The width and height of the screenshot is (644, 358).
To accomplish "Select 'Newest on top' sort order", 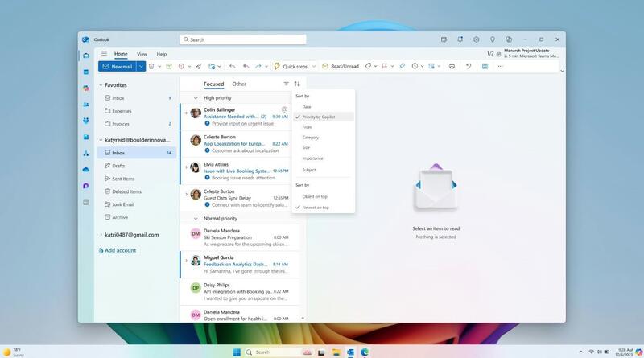I will 315,208.
